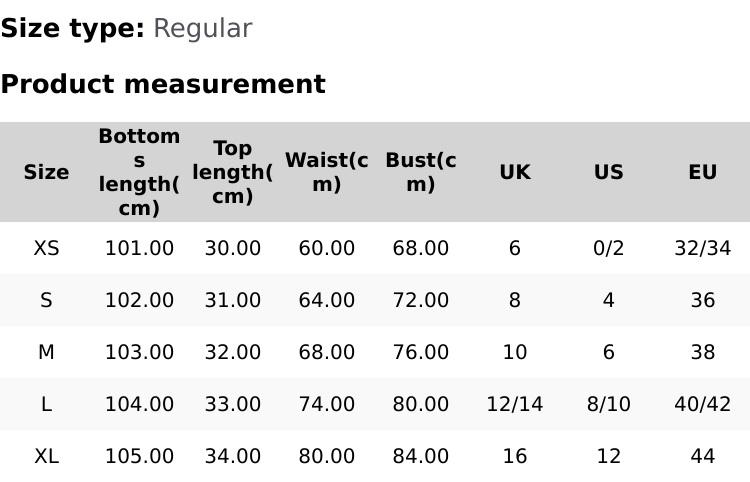Screen dimensions: 750x482
Task: Select the 84.00 bust measurement cell
Action: pos(420,456)
